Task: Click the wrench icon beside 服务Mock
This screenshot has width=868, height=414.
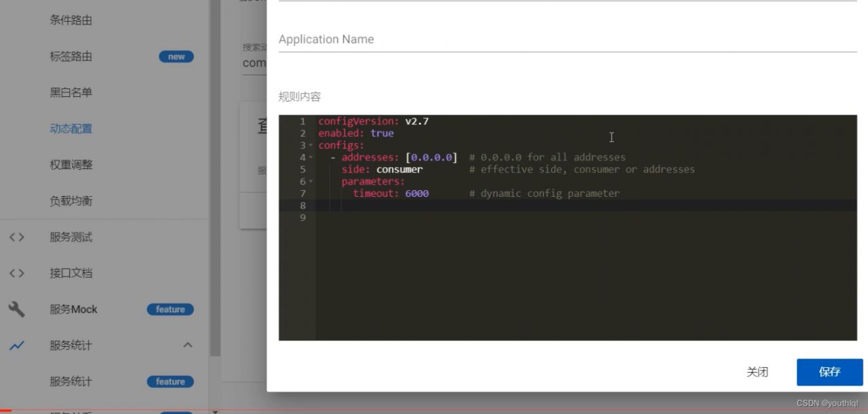Action: (x=17, y=309)
